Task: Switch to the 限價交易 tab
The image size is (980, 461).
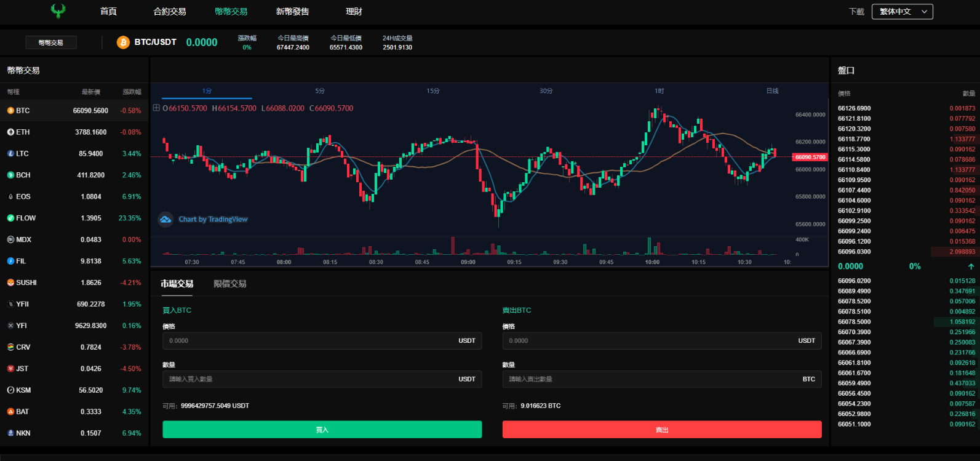Action: click(230, 284)
